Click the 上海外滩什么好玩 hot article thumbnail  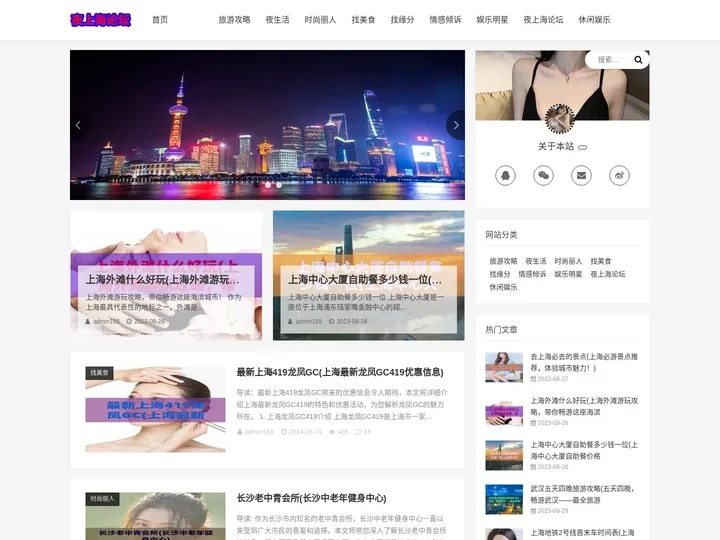point(504,411)
